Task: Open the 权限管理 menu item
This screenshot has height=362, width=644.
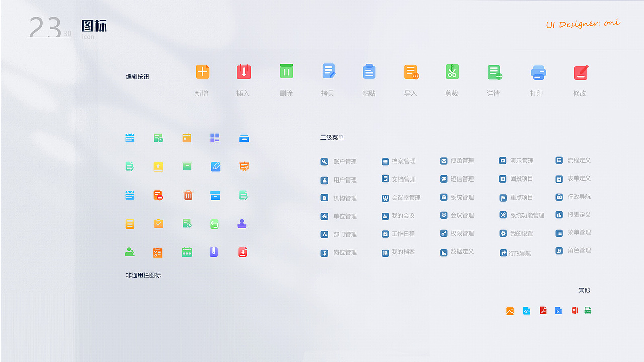Action: (x=457, y=233)
